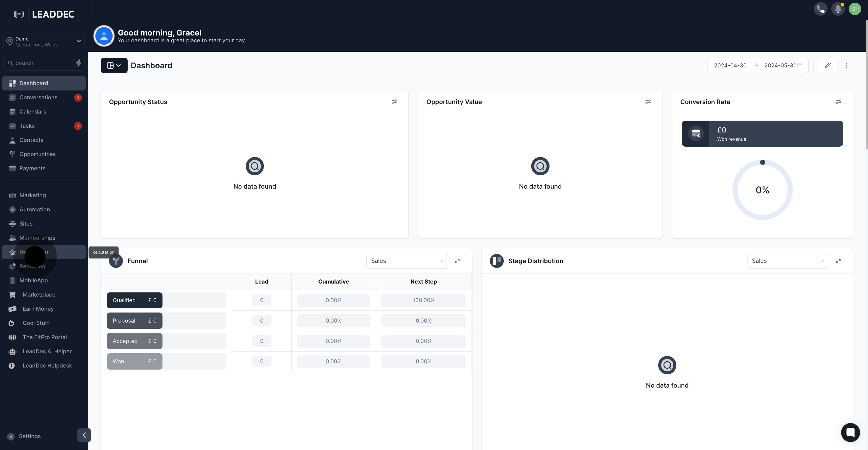Click the Won funnel stage bar

click(134, 361)
